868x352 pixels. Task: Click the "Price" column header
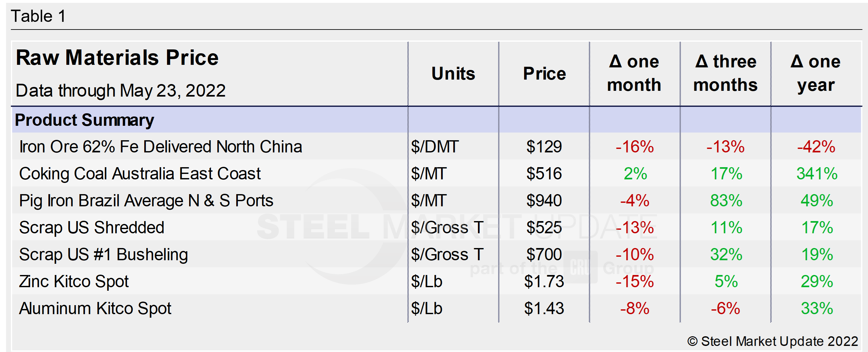pyautogui.click(x=544, y=73)
